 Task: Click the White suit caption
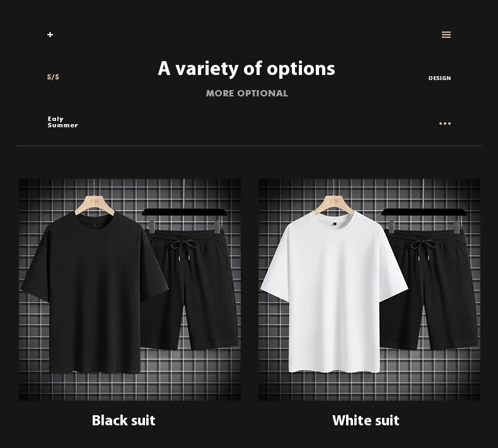[366, 420]
